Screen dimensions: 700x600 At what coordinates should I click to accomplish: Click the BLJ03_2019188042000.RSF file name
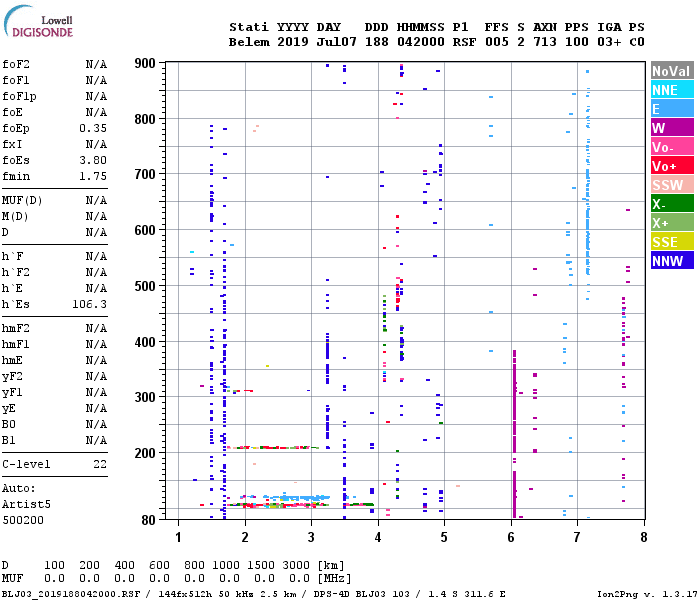(71, 594)
